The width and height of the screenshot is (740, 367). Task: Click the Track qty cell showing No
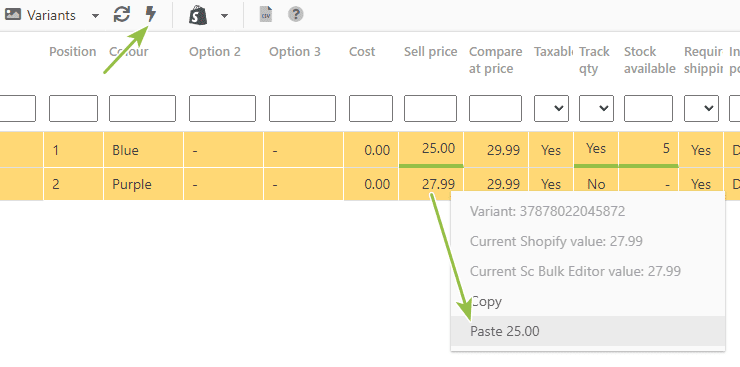coord(596,184)
